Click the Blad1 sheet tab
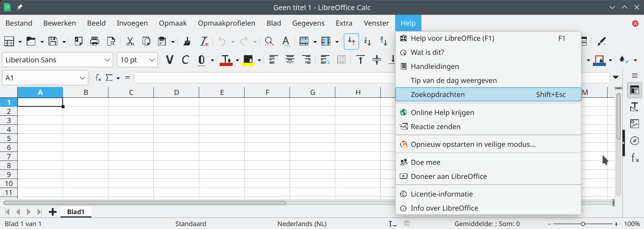The height and width of the screenshot is (229, 644). pyautogui.click(x=76, y=212)
